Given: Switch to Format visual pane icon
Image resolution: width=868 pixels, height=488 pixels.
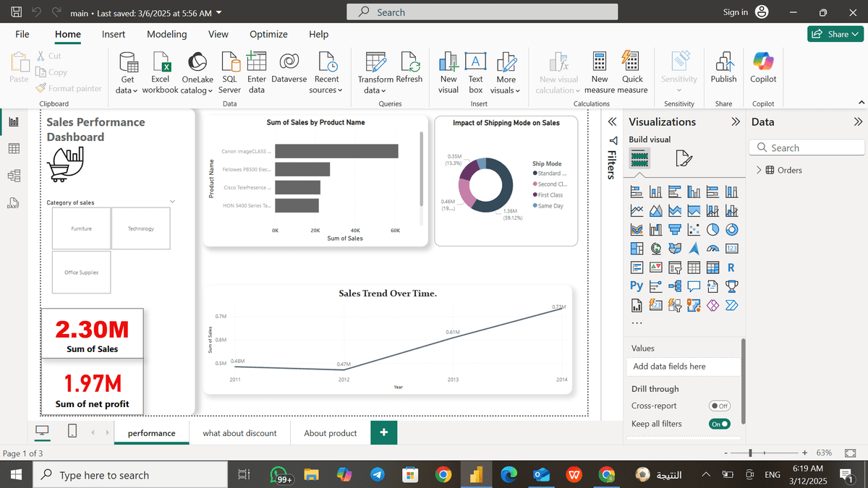Looking at the screenshot, I should point(684,158).
